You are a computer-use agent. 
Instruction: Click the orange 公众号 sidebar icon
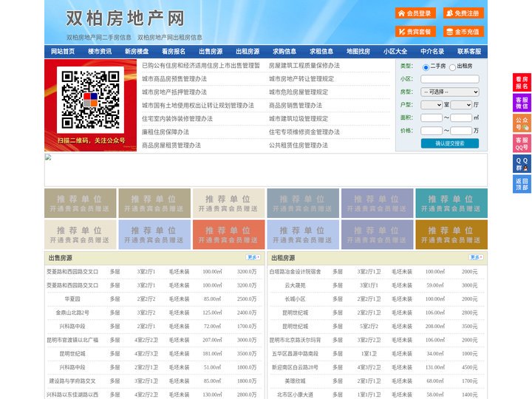(522, 123)
